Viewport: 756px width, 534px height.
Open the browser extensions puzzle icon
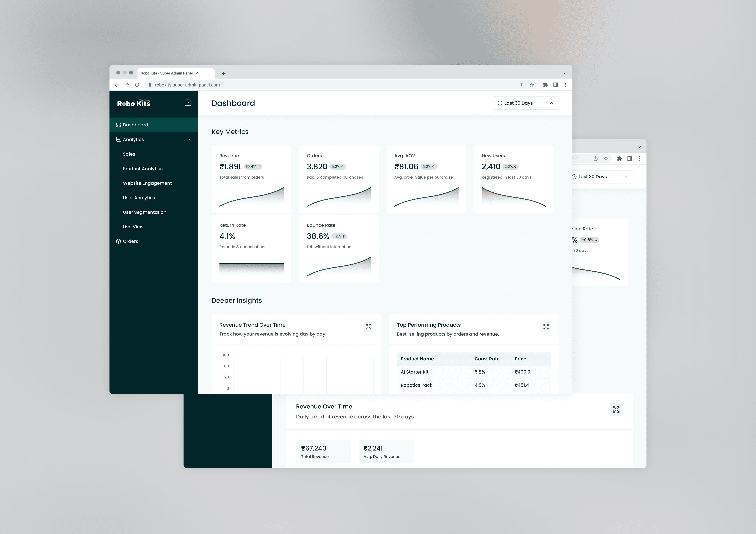[545, 85]
